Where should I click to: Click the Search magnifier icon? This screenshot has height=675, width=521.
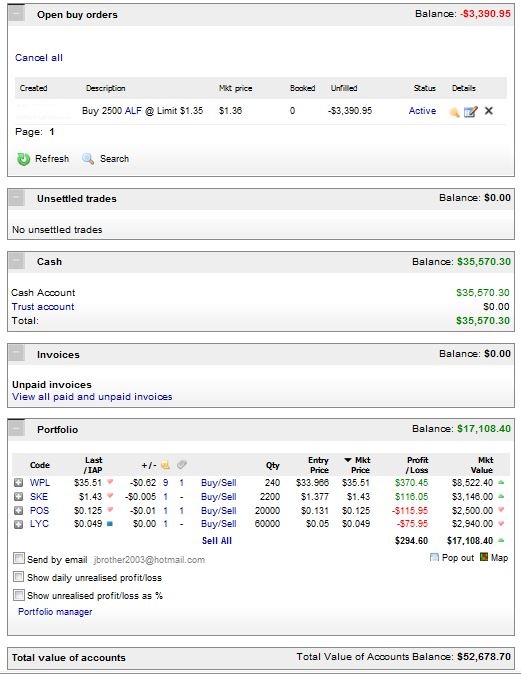88,159
